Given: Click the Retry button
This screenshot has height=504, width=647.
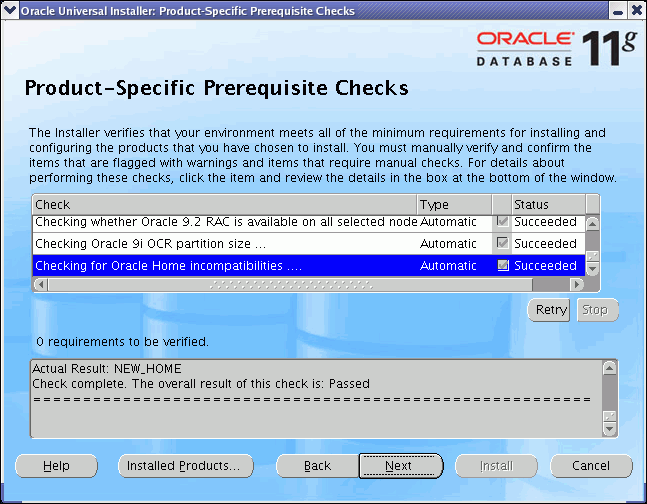Looking at the screenshot, I should click(x=551, y=310).
